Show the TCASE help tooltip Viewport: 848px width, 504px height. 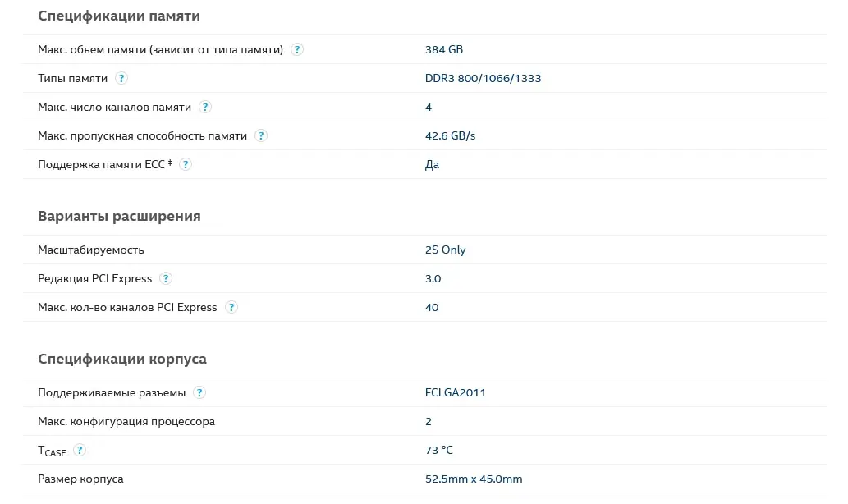[80, 450]
